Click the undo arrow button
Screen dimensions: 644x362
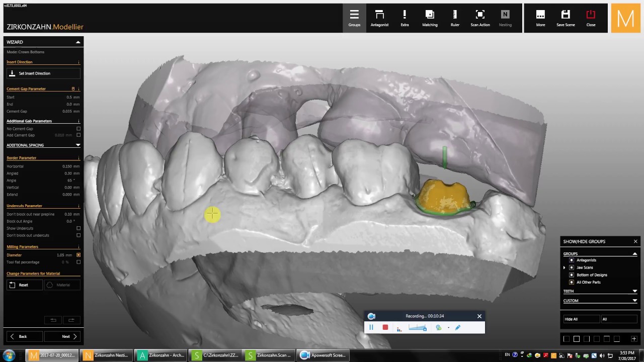[x=53, y=320]
